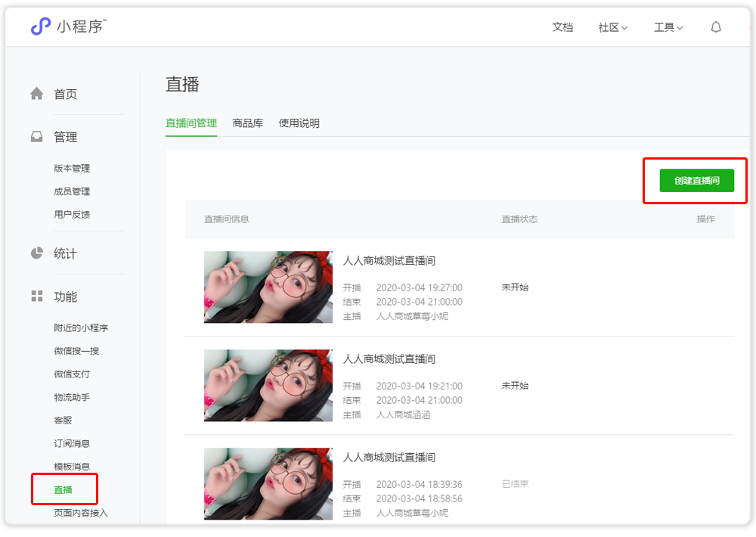Open 订阅消息 in the sidebar
Screen dimensions: 756x537
72,443
